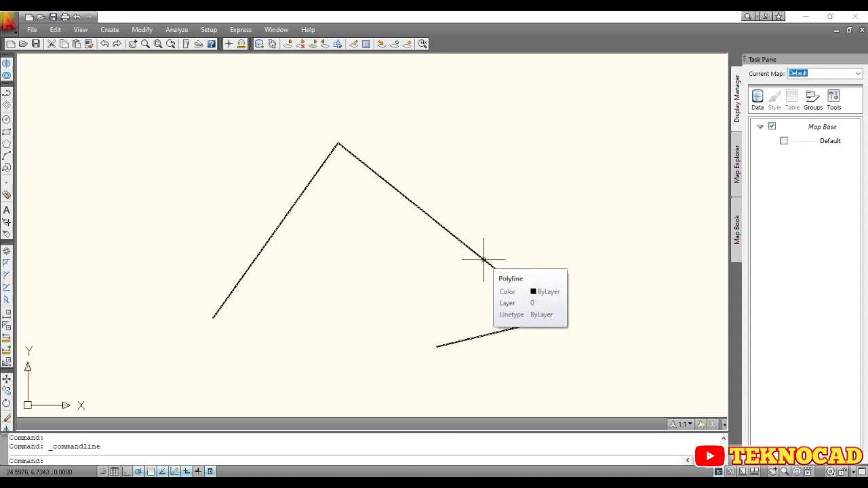Image resolution: width=868 pixels, height=488 pixels.
Task: Select the Zoom magnifier tool
Action: point(145,44)
